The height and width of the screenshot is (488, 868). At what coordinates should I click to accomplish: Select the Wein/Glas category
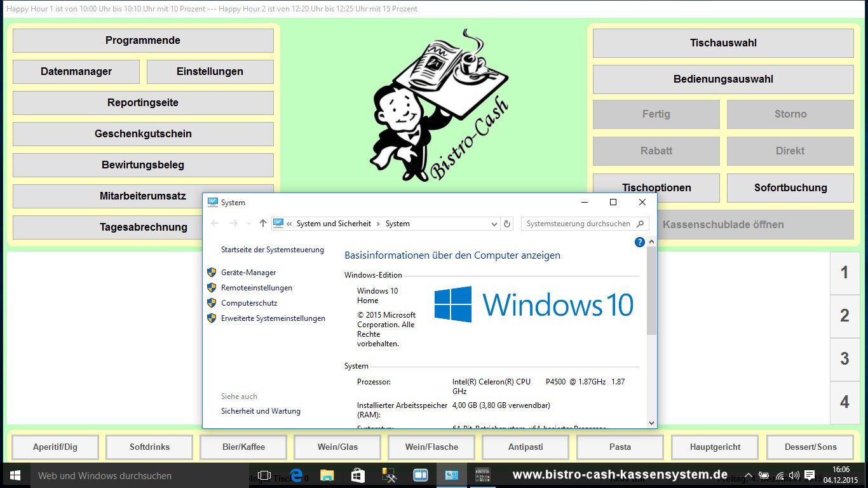(x=337, y=447)
